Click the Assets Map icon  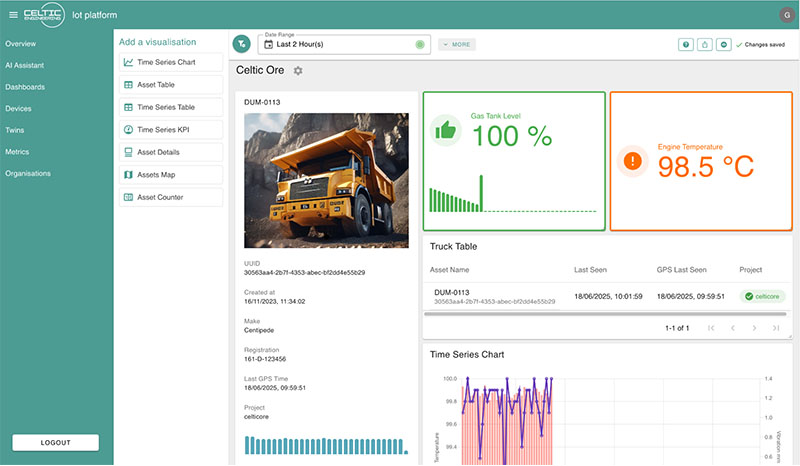coord(128,175)
